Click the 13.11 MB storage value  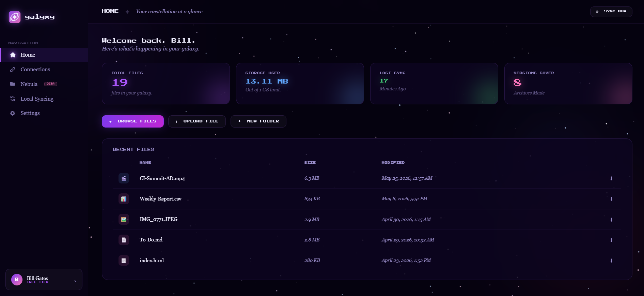[267, 81]
